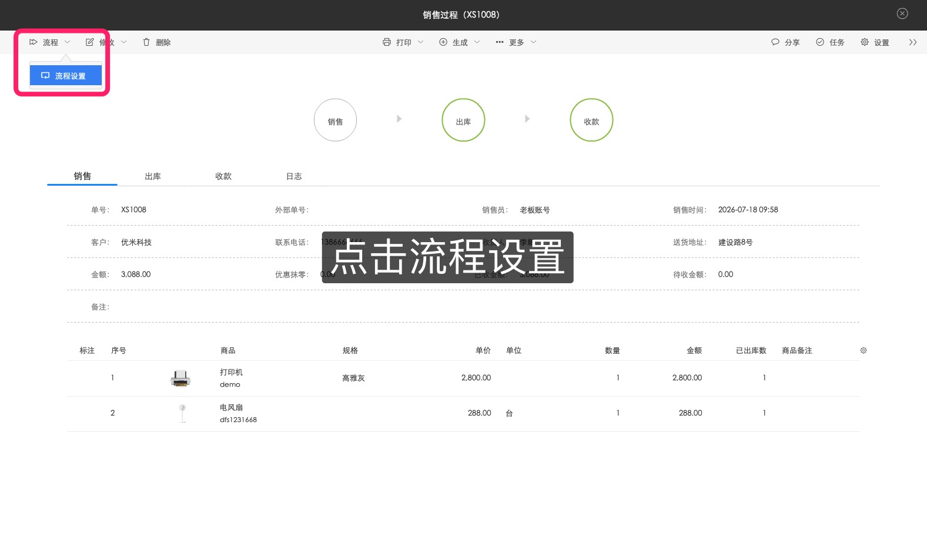Close the 销售过程 dialog
This screenshot has width=927, height=560.
click(x=902, y=14)
